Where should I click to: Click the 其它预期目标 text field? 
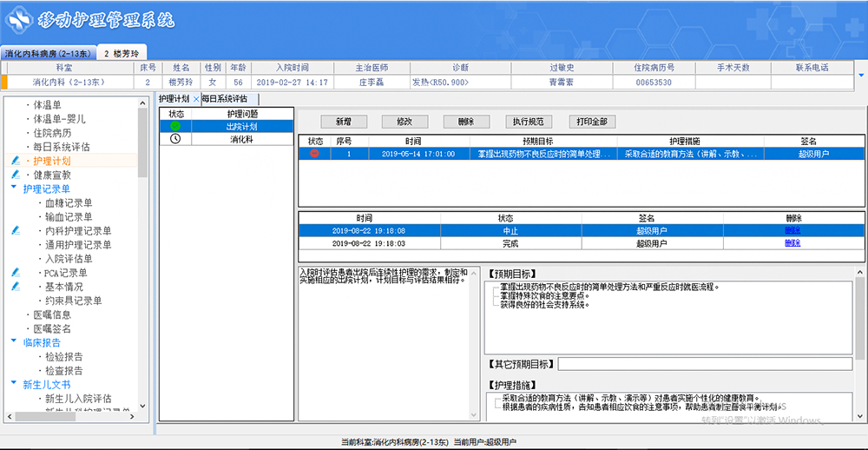(x=704, y=364)
